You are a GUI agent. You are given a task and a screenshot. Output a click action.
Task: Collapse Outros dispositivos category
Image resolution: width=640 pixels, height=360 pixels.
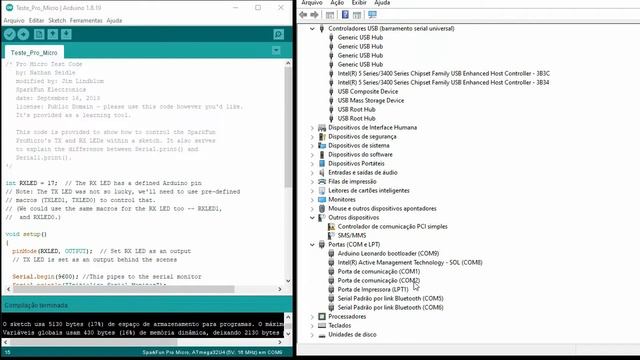pyautogui.click(x=312, y=218)
